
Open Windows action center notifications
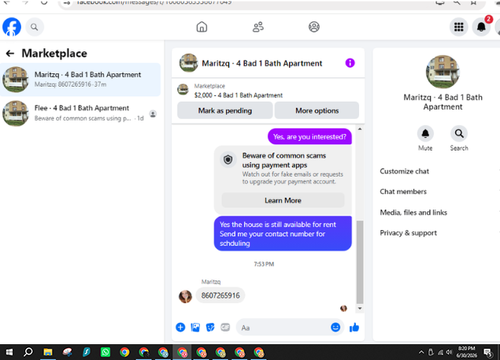point(488,352)
